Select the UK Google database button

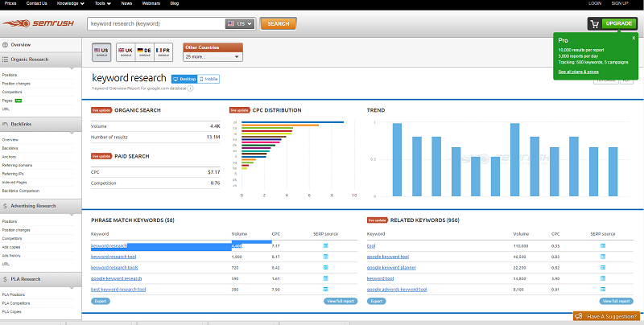(x=126, y=52)
